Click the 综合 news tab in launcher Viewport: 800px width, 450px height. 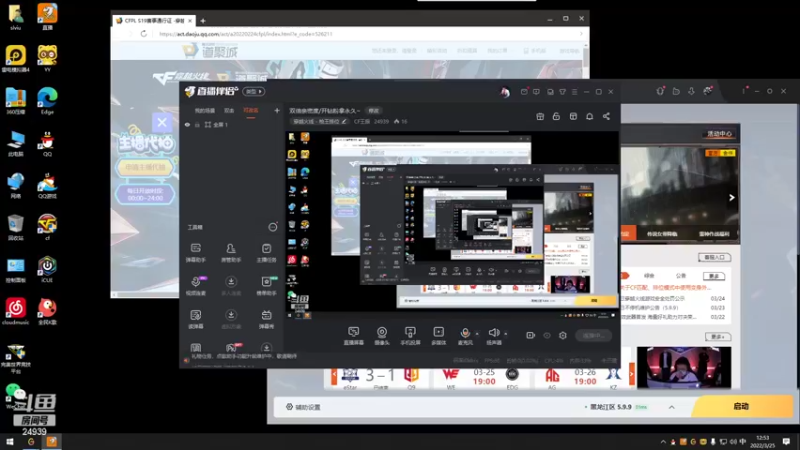pyautogui.click(x=648, y=276)
